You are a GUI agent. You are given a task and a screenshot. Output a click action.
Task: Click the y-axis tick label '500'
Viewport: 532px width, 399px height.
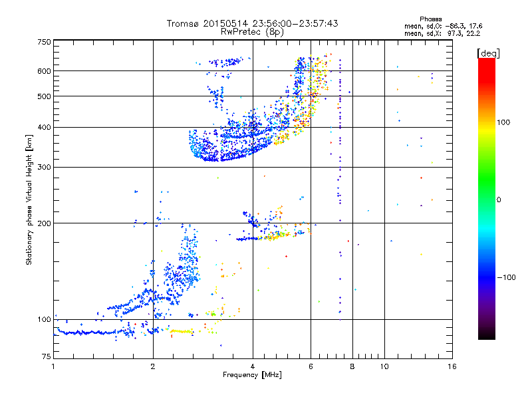click(x=44, y=96)
